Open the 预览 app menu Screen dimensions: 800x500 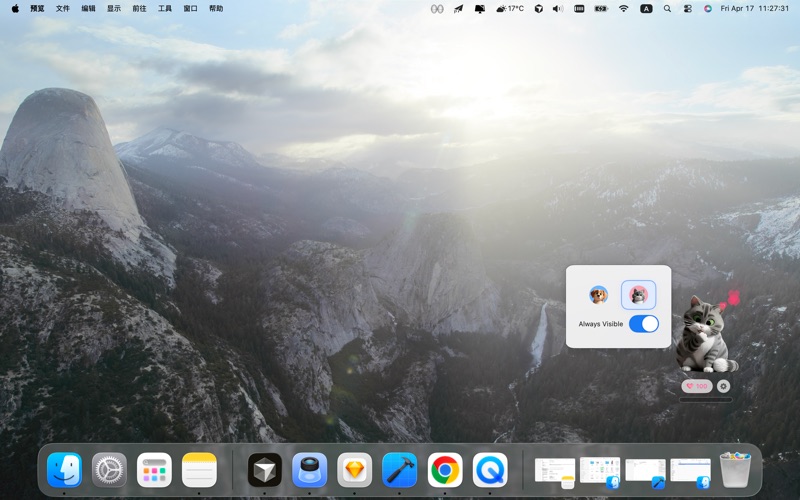click(x=37, y=9)
